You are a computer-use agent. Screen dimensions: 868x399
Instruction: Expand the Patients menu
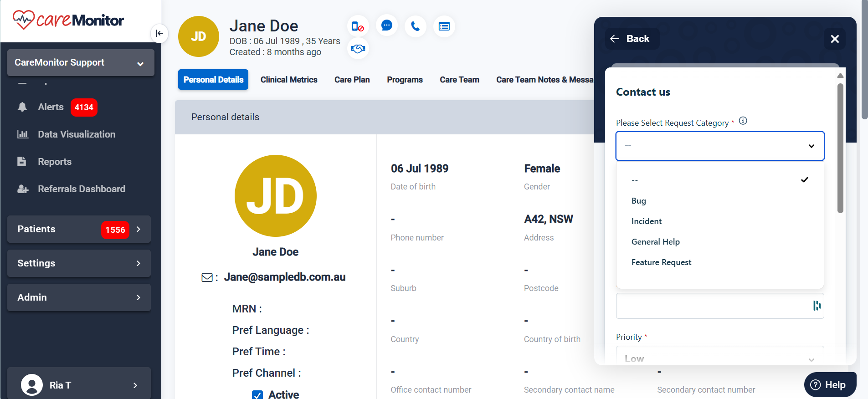79,229
